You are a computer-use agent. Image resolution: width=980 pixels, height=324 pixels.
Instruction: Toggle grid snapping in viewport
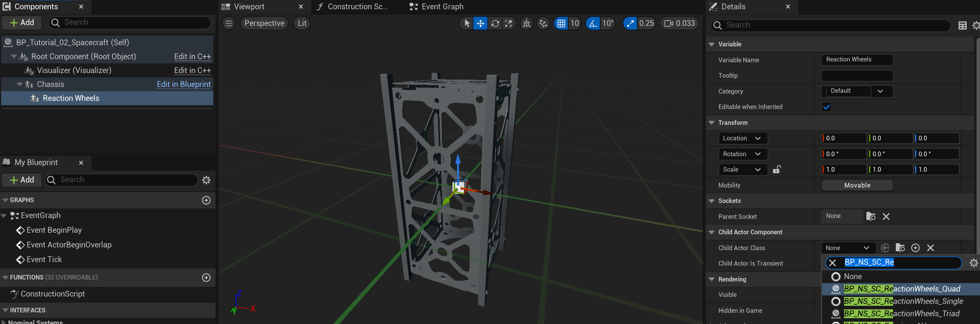561,24
